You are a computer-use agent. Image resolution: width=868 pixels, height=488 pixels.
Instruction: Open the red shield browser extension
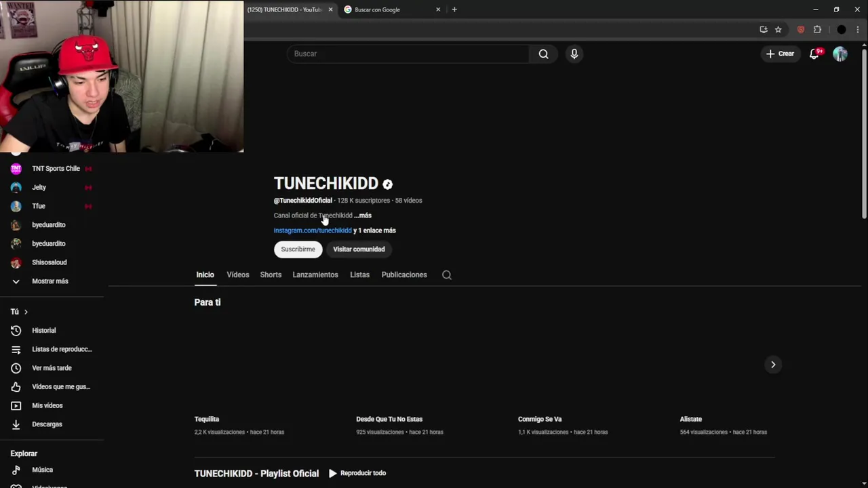tap(801, 29)
